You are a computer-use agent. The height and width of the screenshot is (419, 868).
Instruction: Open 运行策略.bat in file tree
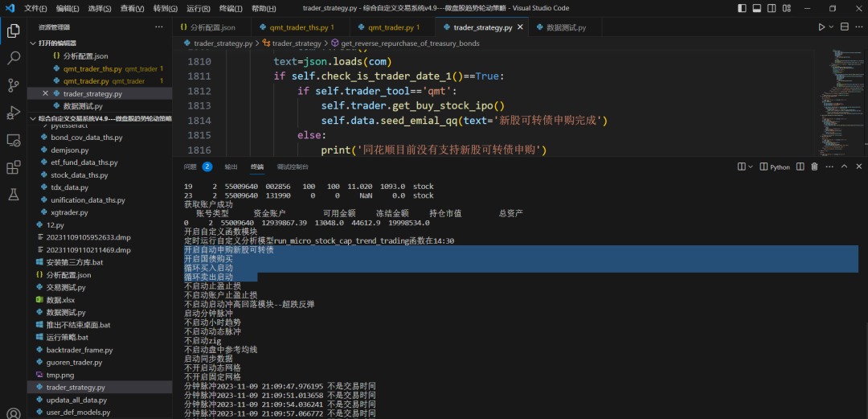click(x=67, y=338)
